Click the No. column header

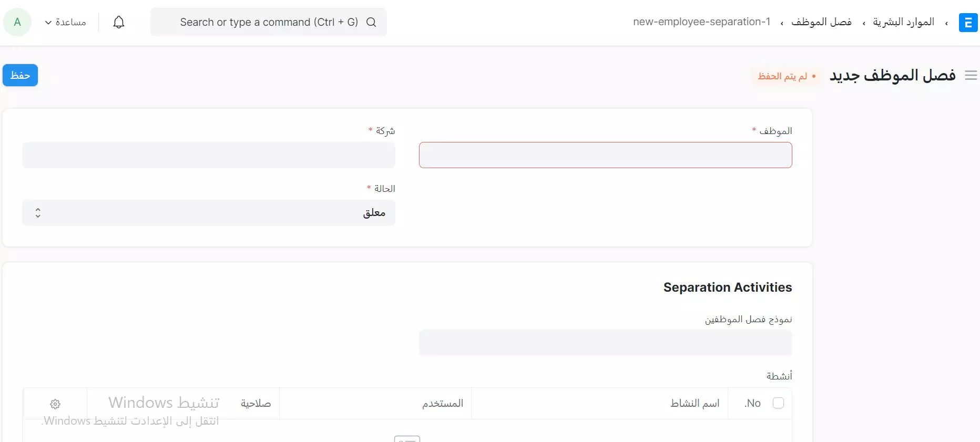[x=752, y=403]
